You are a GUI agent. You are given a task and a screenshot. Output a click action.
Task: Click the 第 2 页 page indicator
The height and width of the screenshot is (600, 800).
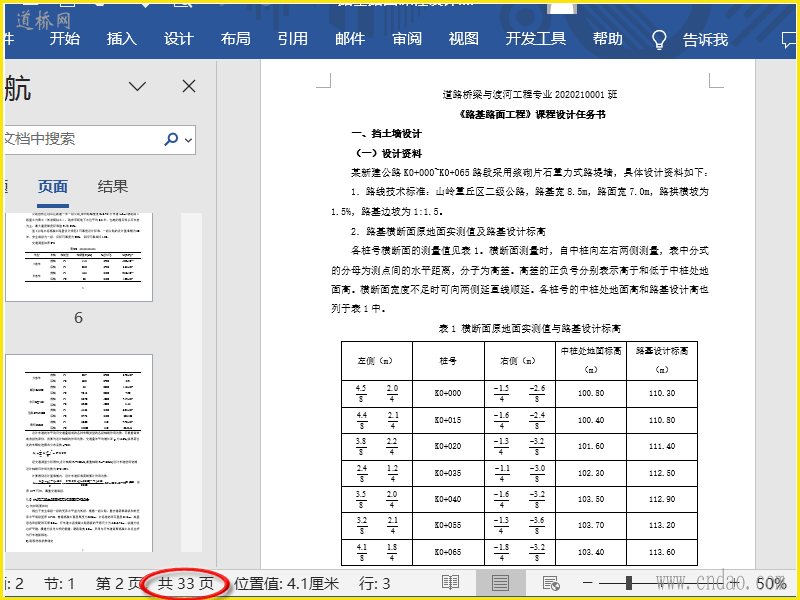[x=119, y=583]
